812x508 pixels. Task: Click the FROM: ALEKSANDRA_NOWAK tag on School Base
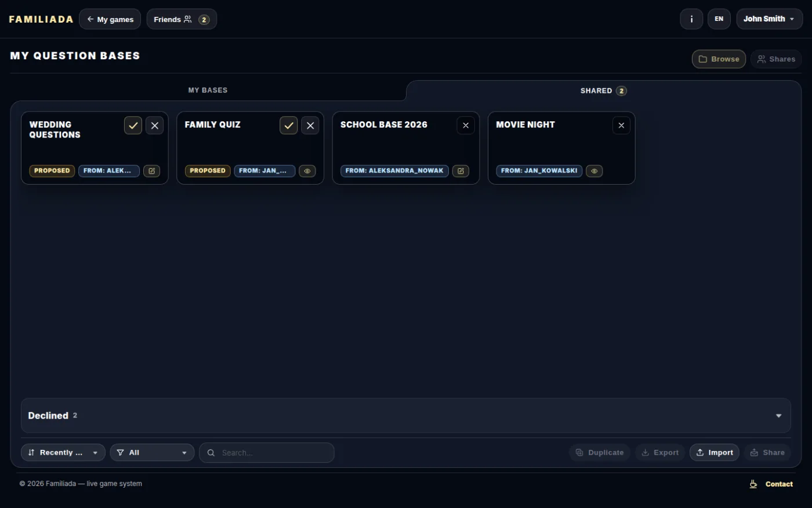click(394, 171)
